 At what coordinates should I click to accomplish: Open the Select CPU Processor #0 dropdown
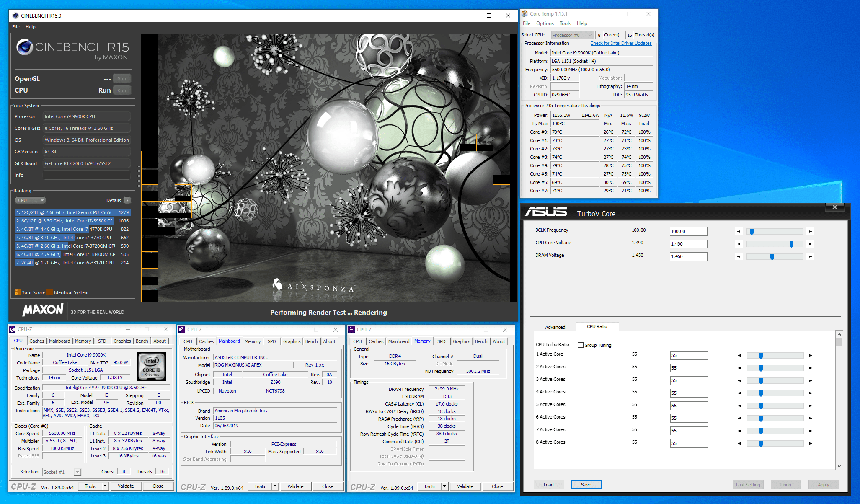click(572, 35)
